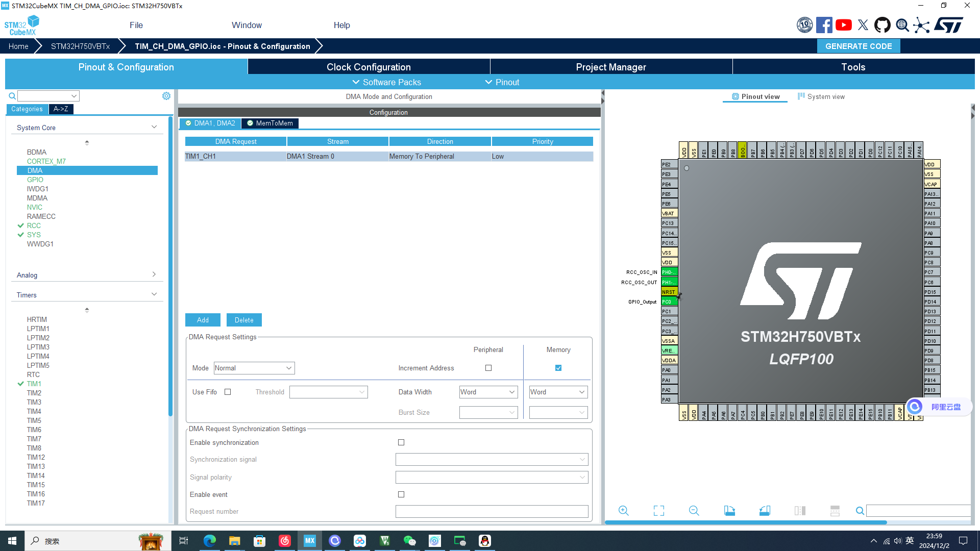Expand Software Packs dropdown menu
Image resolution: width=980 pixels, height=551 pixels.
(387, 82)
